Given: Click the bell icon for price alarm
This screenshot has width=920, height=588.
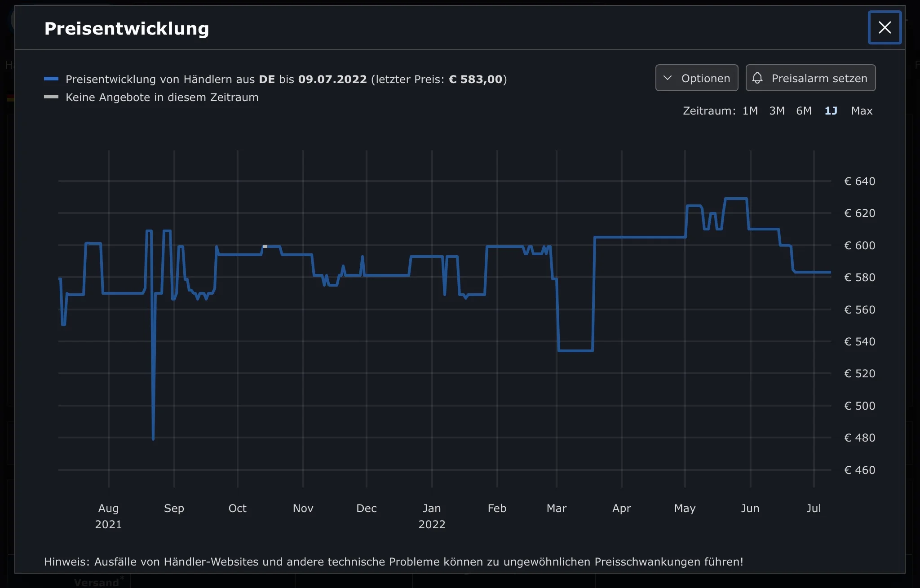Looking at the screenshot, I should click(x=757, y=78).
